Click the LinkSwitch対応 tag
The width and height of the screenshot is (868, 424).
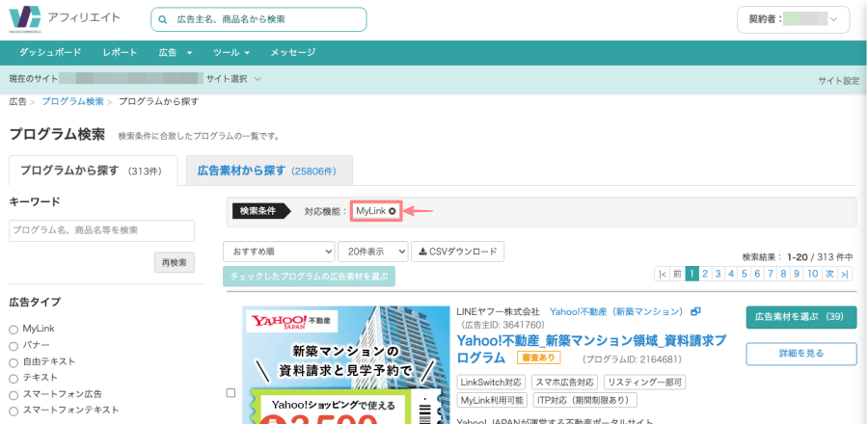(492, 382)
